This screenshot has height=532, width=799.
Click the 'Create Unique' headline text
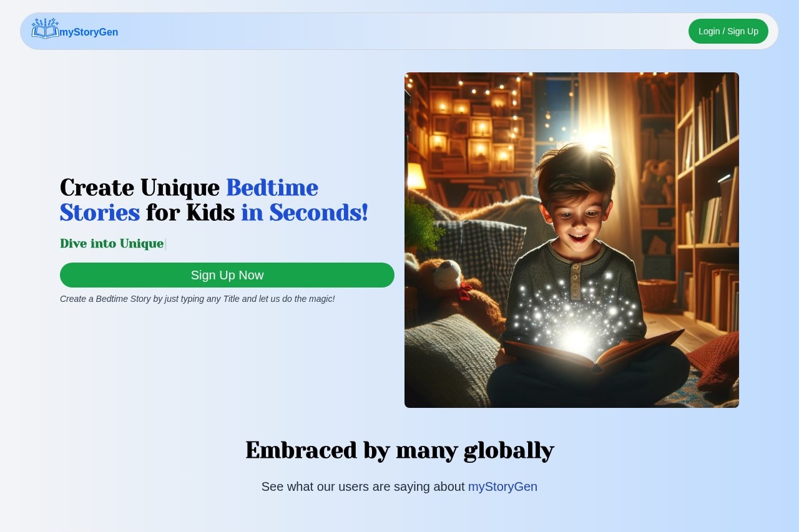(x=140, y=188)
